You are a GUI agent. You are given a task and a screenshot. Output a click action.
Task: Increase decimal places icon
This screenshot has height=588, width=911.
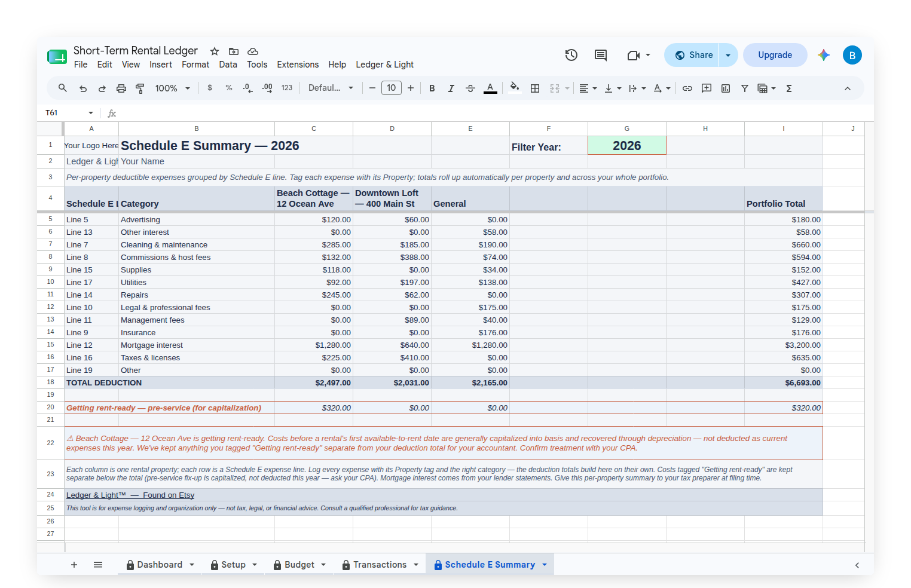point(268,88)
